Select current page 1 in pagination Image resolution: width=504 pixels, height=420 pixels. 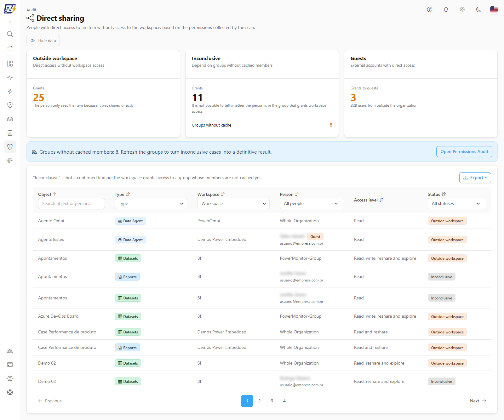click(247, 401)
